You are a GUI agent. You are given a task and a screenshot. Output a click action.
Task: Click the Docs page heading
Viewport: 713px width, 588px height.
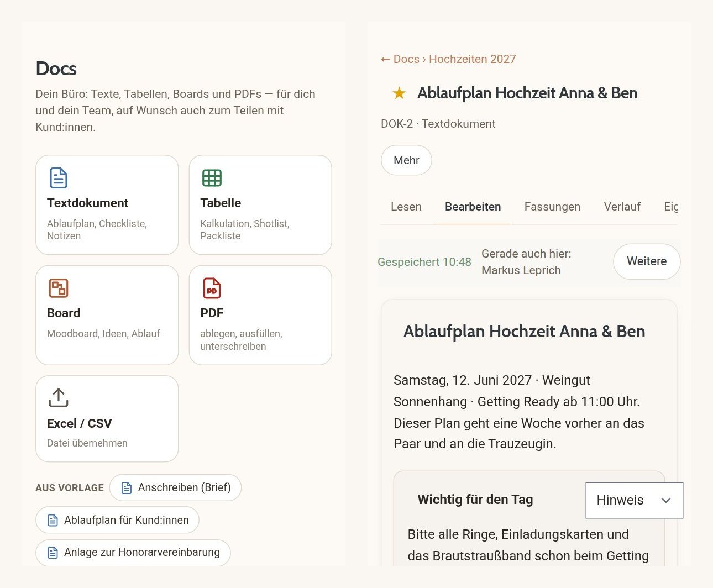[x=56, y=69]
